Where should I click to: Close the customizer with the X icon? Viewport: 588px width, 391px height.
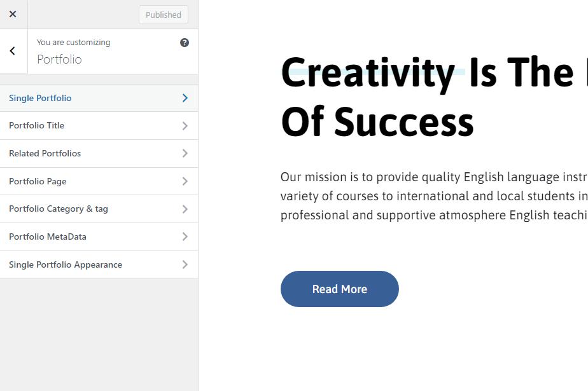coord(13,14)
